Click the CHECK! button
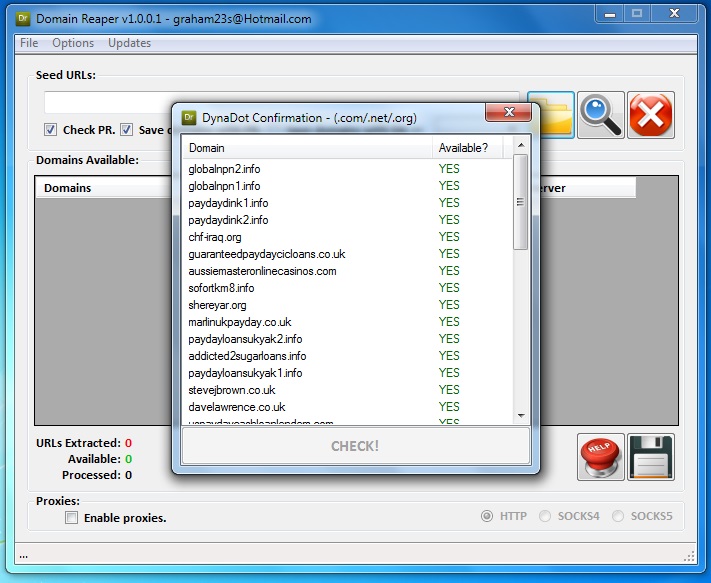711x583 pixels. click(x=356, y=446)
